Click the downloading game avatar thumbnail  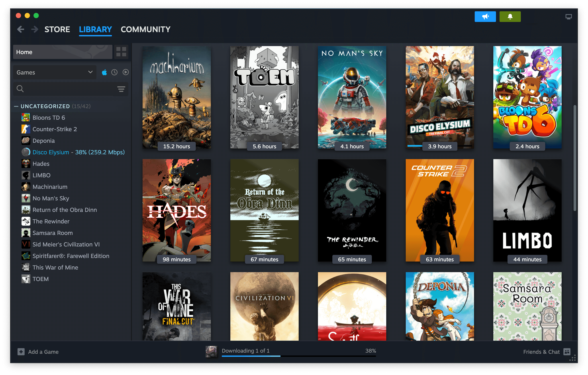[211, 352]
